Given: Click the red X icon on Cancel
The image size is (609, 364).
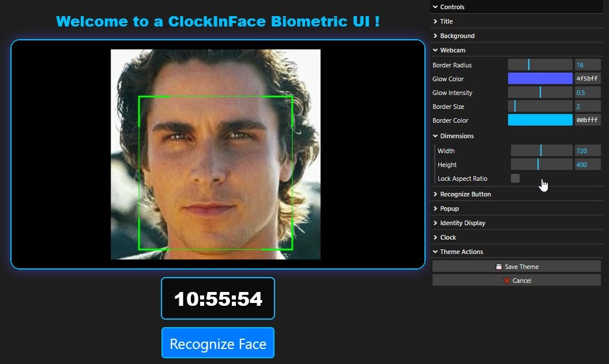Looking at the screenshot, I should click(x=507, y=280).
